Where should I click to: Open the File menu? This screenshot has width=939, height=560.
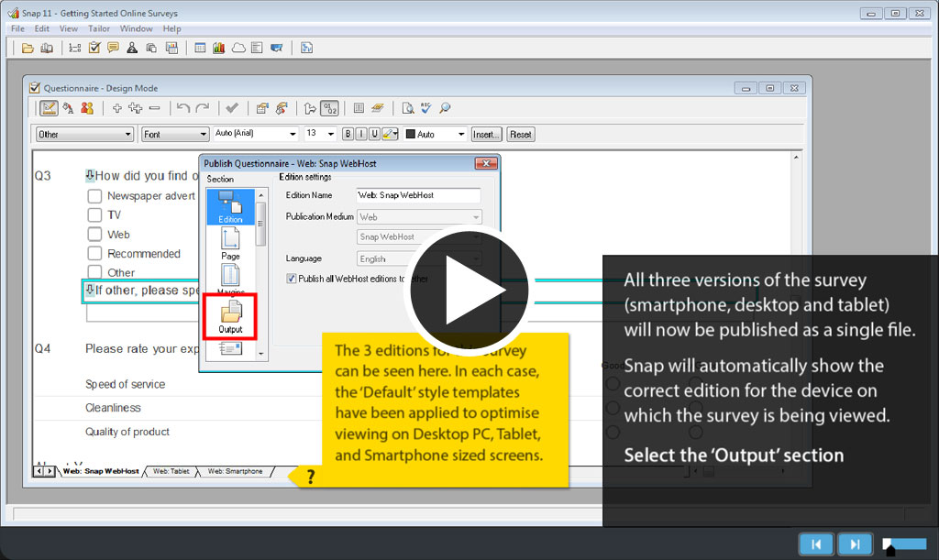click(18, 28)
